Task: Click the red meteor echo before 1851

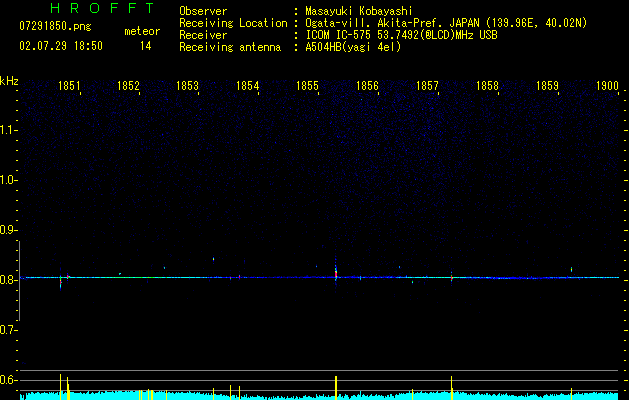Action: (61, 282)
